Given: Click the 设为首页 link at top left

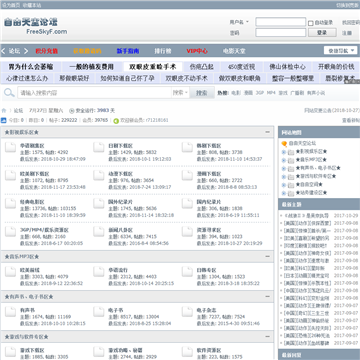Looking at the screenshot, I should pyautogui.click(x=11, y=5).
